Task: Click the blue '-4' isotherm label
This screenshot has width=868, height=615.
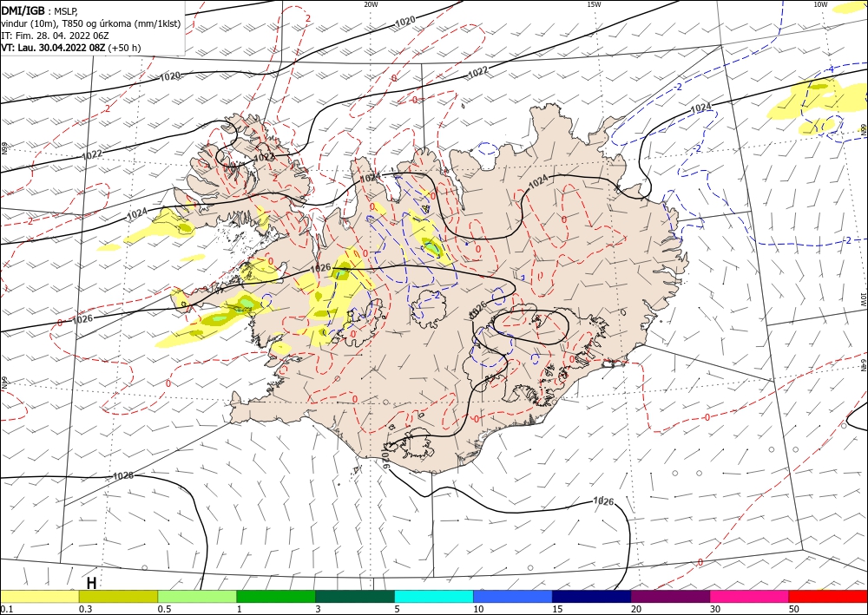Action: click(x=830, y=69)
